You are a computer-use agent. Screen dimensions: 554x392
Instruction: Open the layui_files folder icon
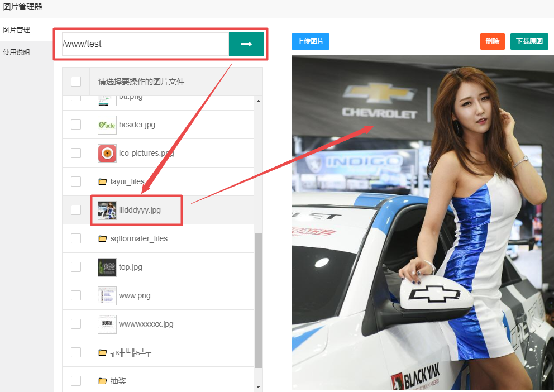[x=103, y=181]
